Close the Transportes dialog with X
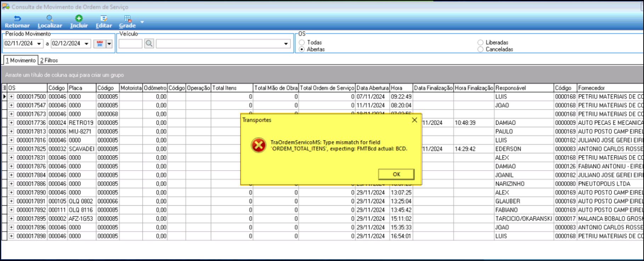The height and width of the screenshot is (261, 644). [414, 120]
